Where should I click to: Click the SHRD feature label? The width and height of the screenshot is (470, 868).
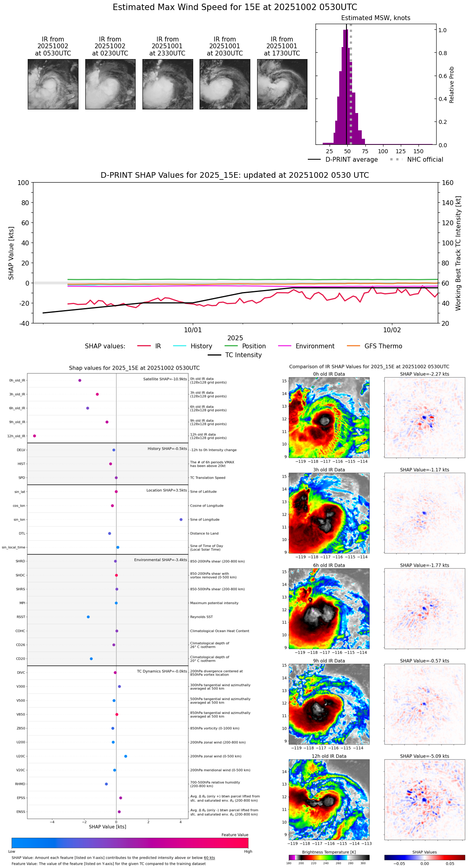tap(21, 562)
